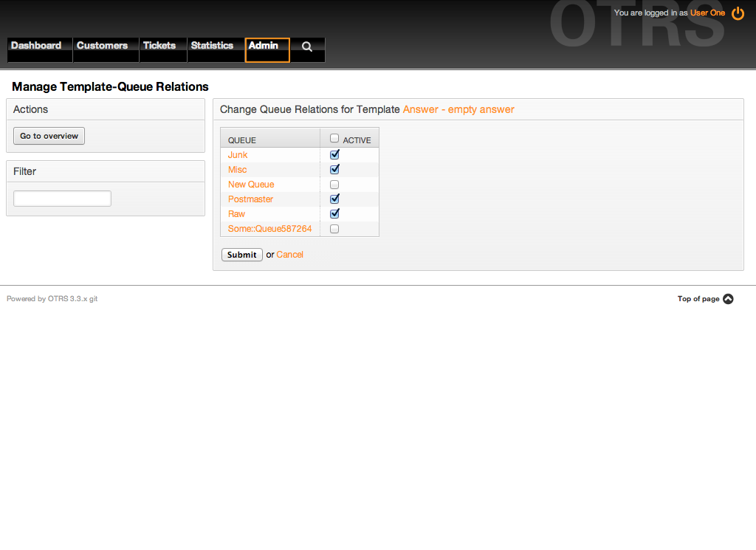The width and height of the screenshot is (756, 550).
Task: Click the Go to overview button
Action: point(49,136)
